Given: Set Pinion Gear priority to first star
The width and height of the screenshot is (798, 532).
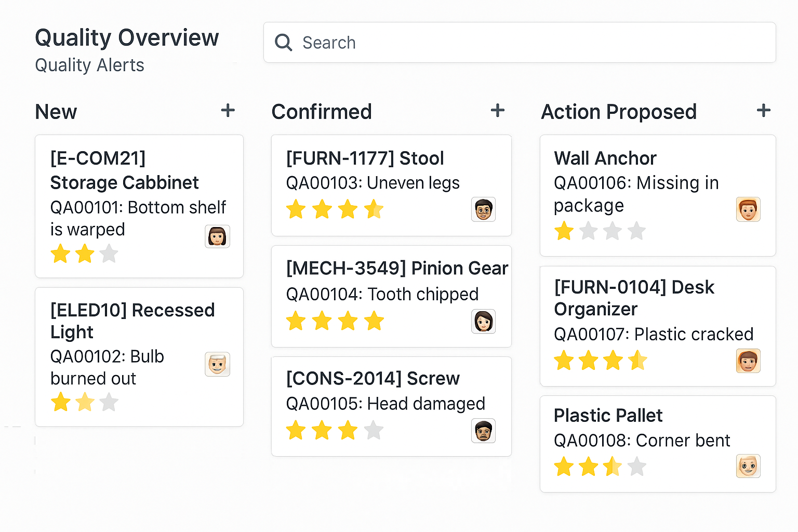Looking at the screenshot, I should point(296,321).
